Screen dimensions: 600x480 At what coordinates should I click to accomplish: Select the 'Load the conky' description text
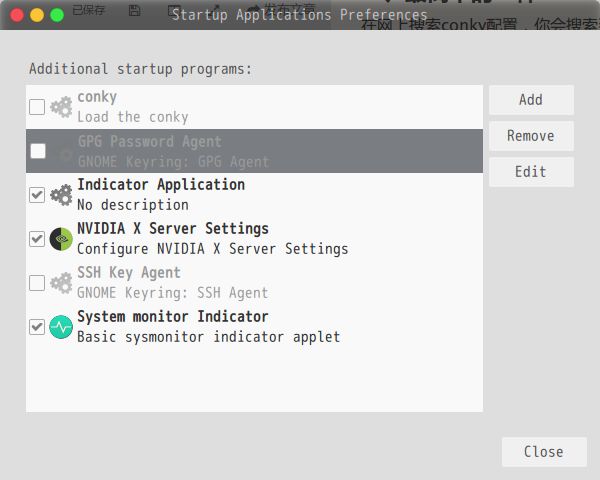pos(133,117)
